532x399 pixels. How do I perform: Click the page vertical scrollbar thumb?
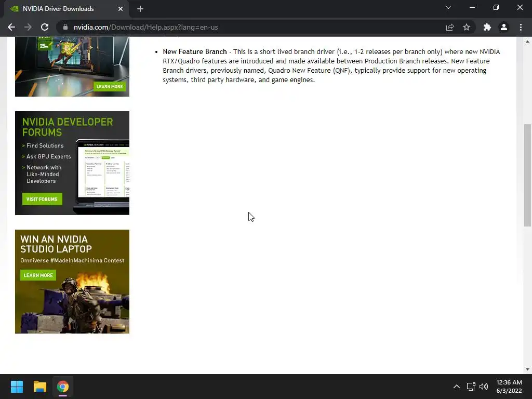coord(527,175)
